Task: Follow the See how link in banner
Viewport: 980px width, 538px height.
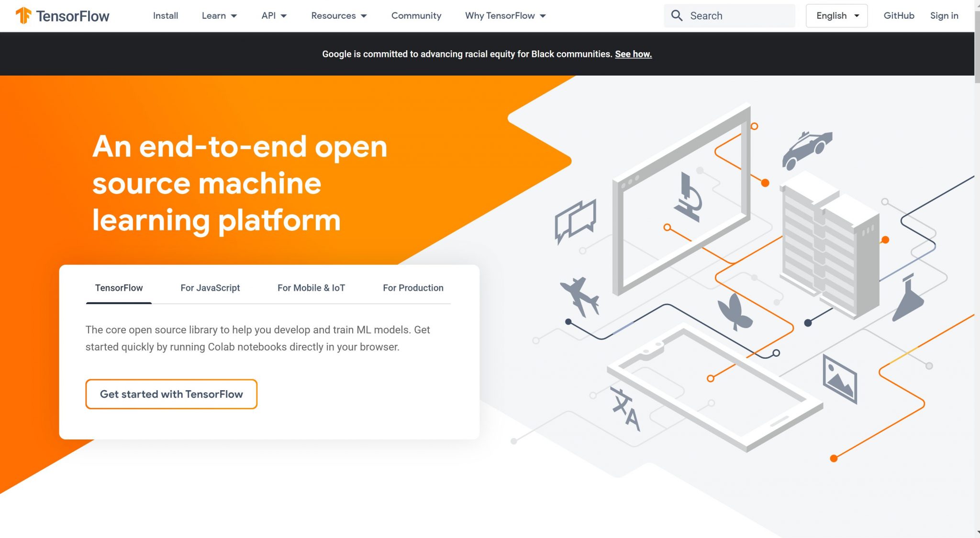Action: pyautogui.click(x=633, y=54)
